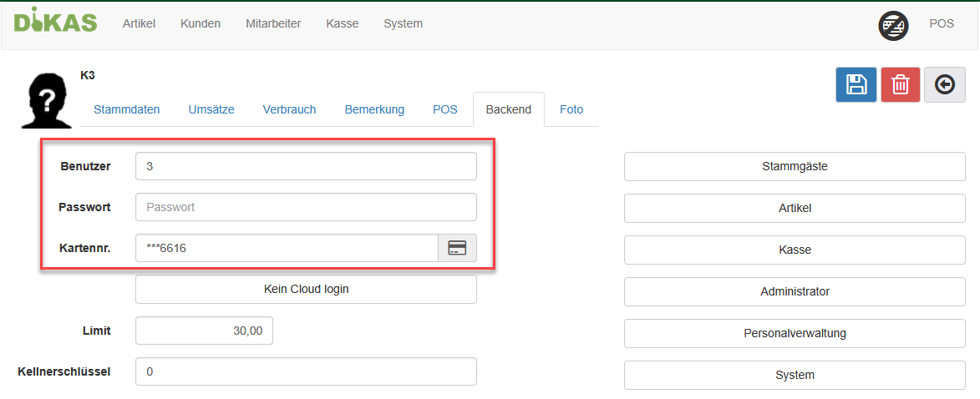
Task: Click the Kein Cloud login button
Action: click(x=306, y=289)
